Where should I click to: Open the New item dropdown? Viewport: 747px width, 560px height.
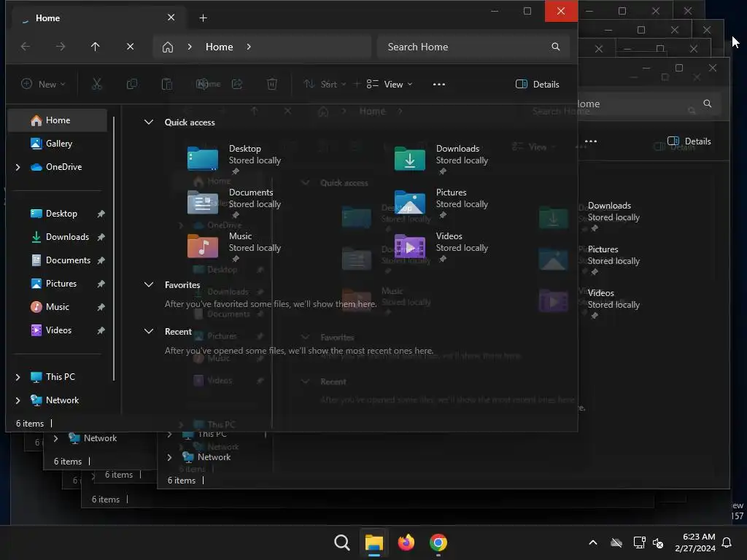click(x=43, y=85)
